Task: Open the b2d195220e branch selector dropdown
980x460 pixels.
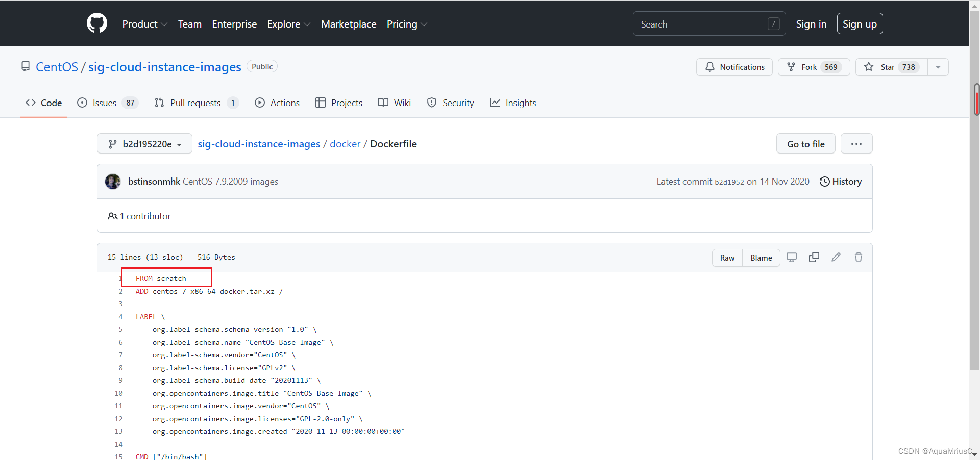Action: (x=144, y=144)
